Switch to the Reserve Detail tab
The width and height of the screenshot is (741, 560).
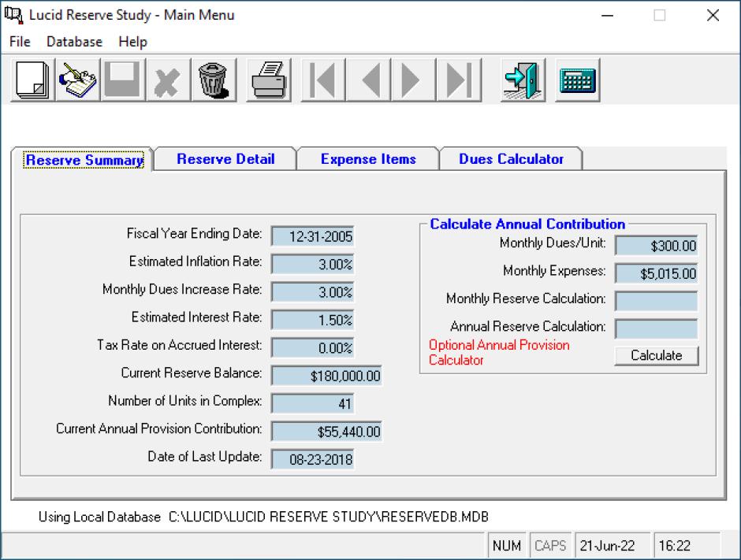coord(225,159)
